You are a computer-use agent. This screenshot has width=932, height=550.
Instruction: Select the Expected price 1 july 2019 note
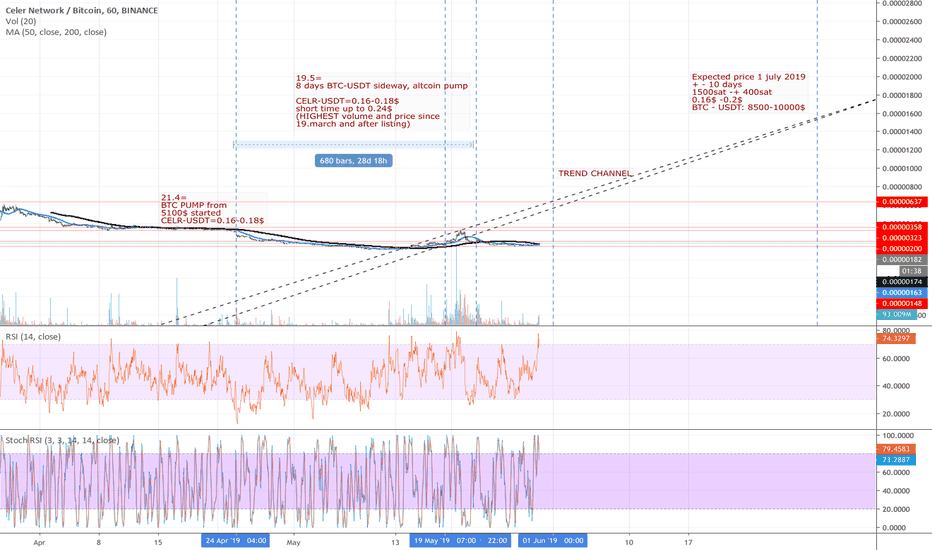pos(748,92)
